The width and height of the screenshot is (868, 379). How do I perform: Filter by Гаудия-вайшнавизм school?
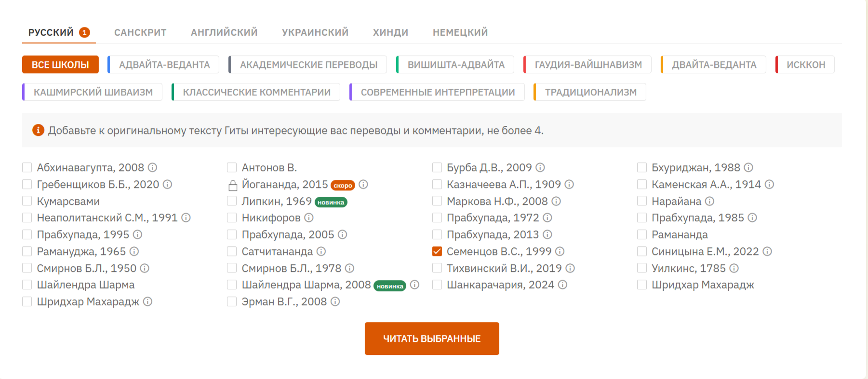588,65
